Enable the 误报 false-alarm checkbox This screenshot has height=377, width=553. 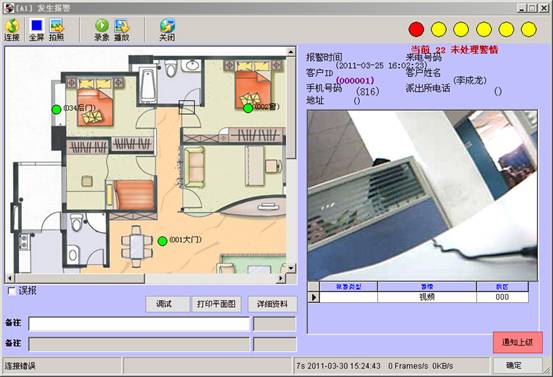click(x=12, y=291)
